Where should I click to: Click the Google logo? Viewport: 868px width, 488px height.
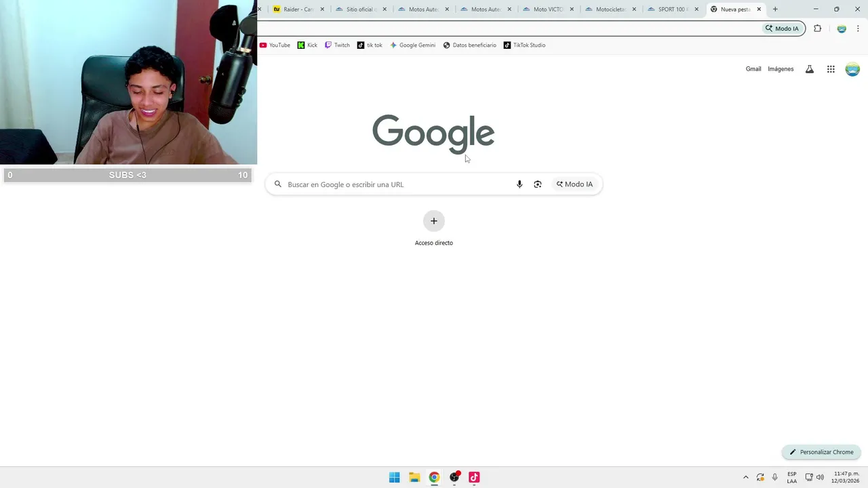click(433, 134)
